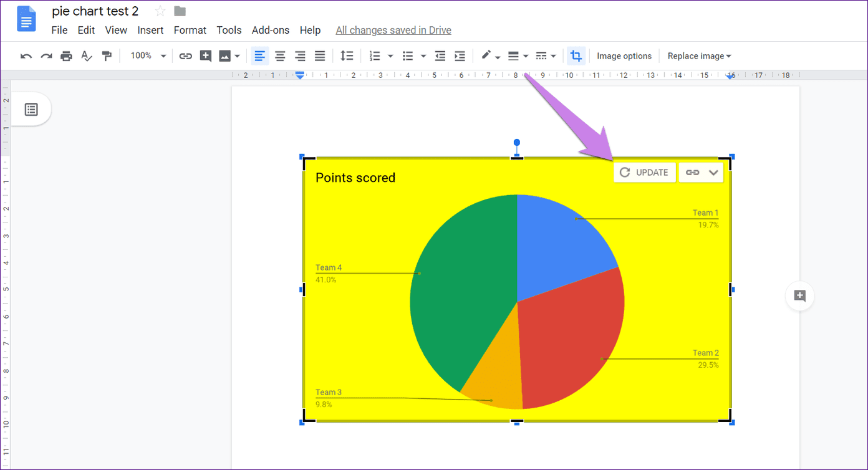Click the UPDATE chart button
Screen dimensions: 868x470
[x=645, y=173]
